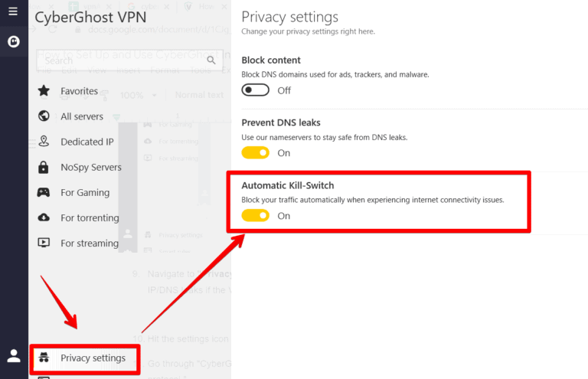This screenshot has height=379, width=588.
Task: Open Privacy settings menu item
Action: (x=93, y=358)
